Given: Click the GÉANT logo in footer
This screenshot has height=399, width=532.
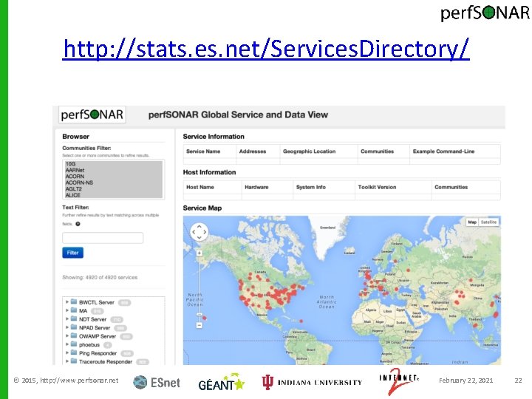Looking at the screenshot, I should (x=221, y=383).
